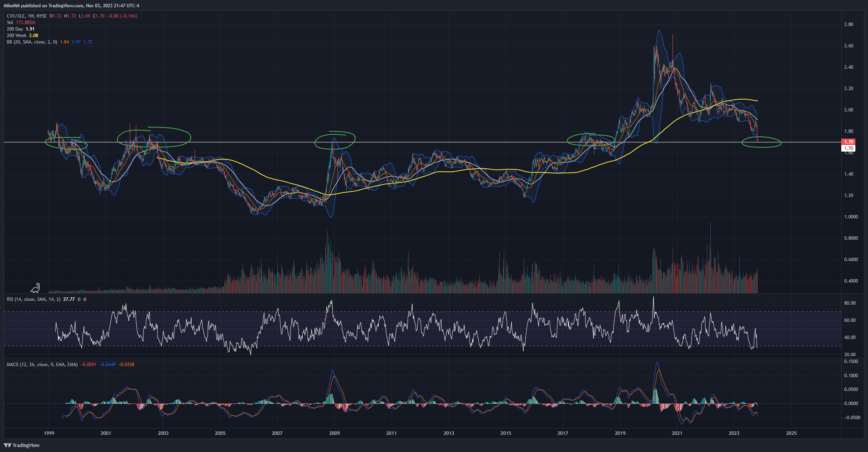The image size is (868, 452).
Task: Click the 2005 label on time axis
Action: (x=220, y=433)
